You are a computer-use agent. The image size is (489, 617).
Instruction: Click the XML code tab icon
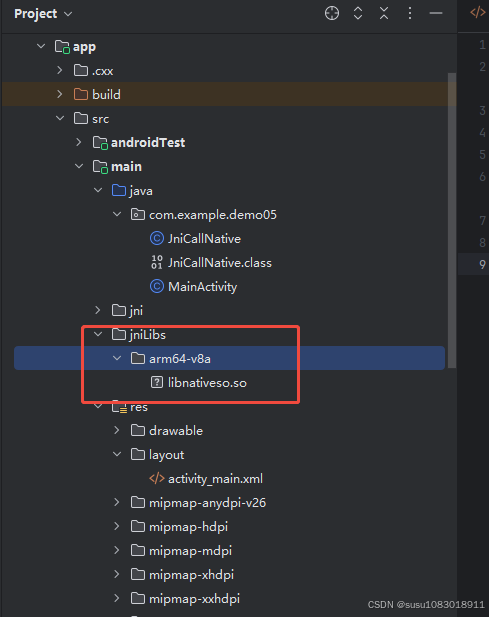pos(477,13)
